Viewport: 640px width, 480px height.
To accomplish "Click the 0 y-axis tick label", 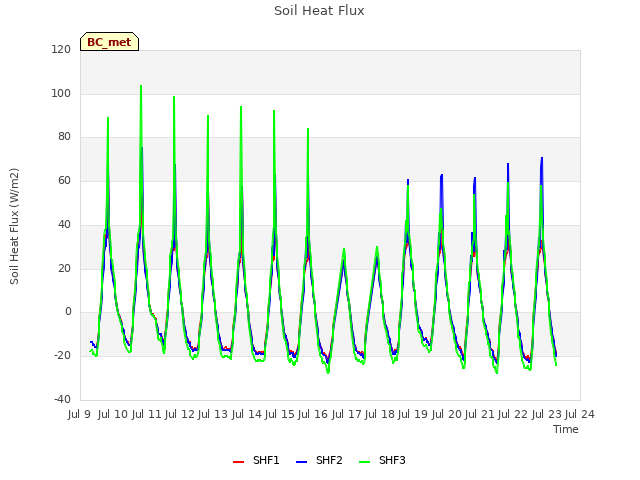I will coord(68,312).
